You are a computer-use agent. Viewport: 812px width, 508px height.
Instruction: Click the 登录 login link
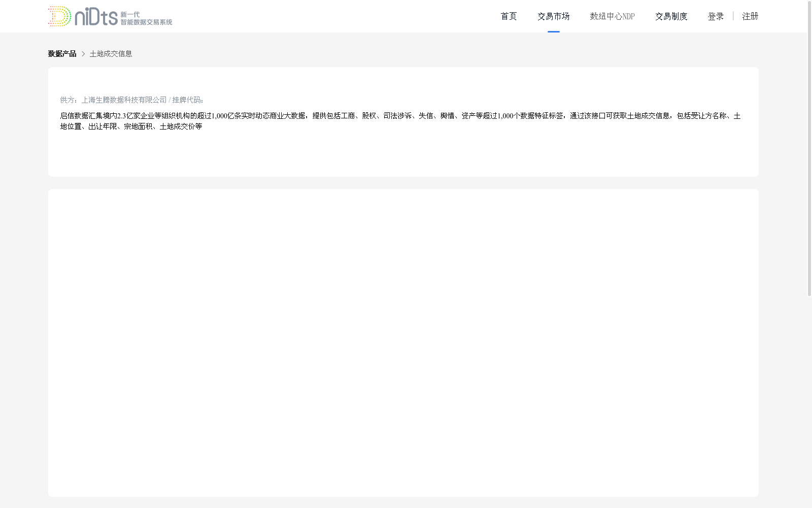pos(716,16)
